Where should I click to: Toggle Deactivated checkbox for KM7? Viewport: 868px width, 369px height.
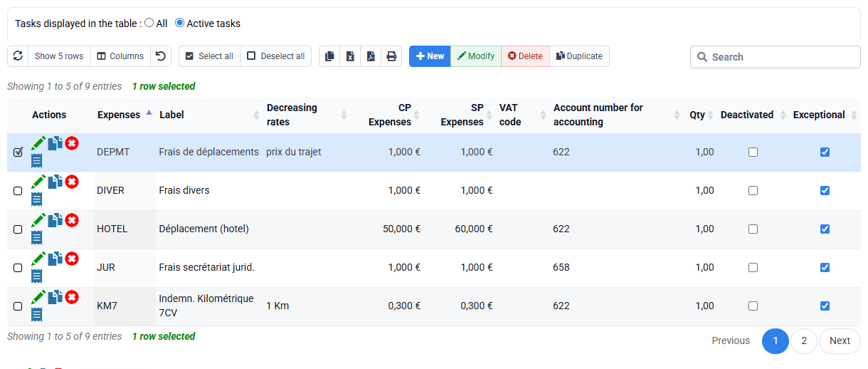point(753,306)
